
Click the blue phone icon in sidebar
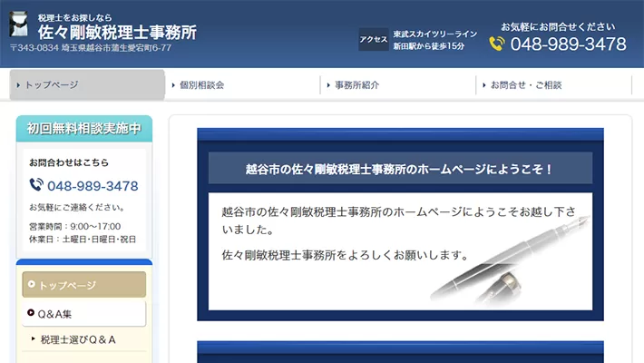[36, 185]
